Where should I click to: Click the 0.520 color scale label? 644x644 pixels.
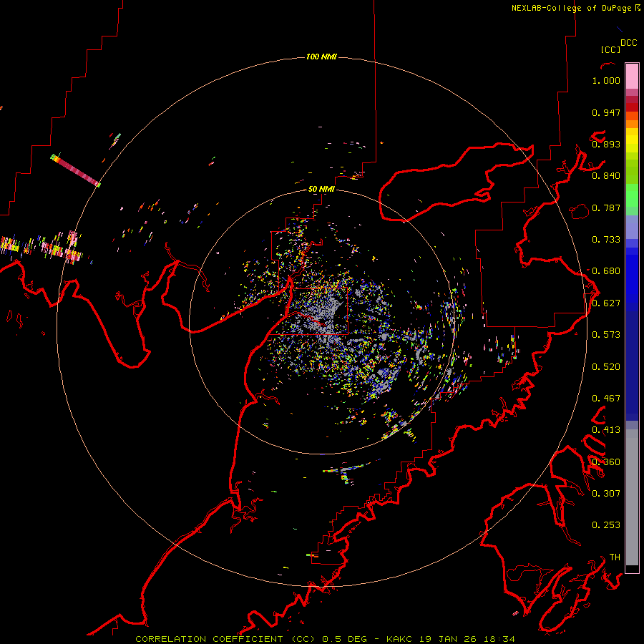606,367
